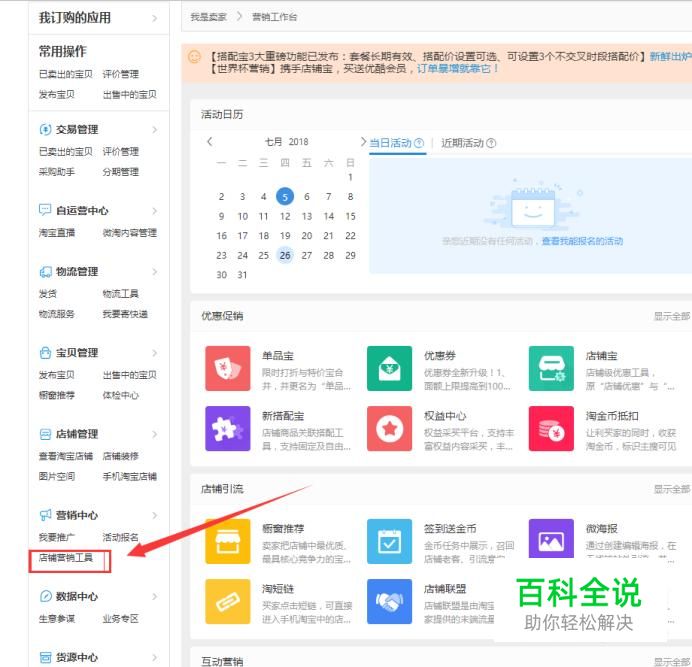Select day 15 in calendar

[350, 216]
